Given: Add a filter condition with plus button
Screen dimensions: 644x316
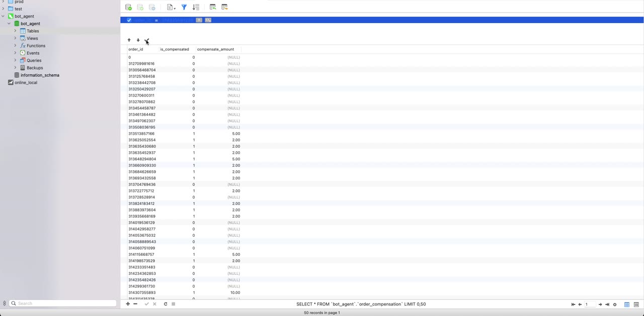Looking at the screenshot, I should (199, 20).
